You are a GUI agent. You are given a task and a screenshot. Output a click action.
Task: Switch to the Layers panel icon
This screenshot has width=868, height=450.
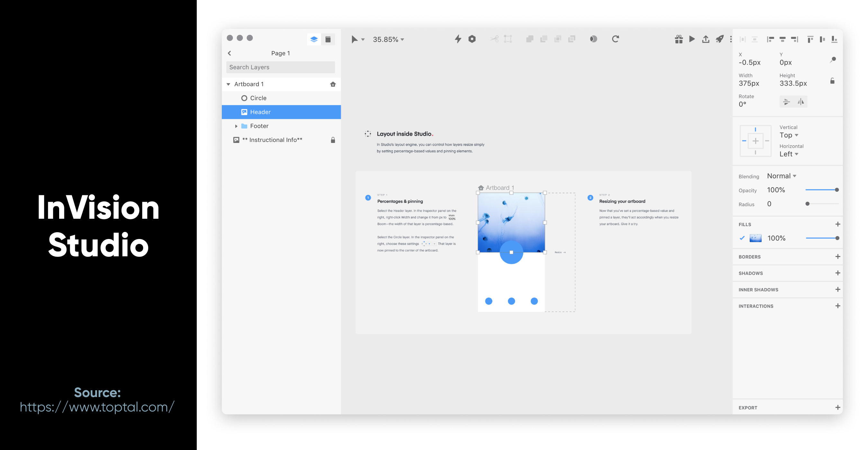pyautogui.click(x=314, y=40)
